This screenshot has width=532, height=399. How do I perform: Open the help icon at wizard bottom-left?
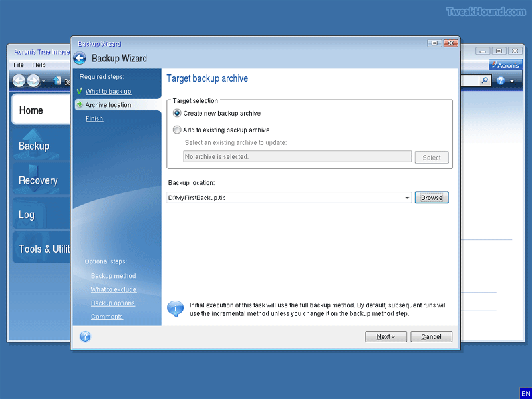pyautogui.click(x=85, y=336)
